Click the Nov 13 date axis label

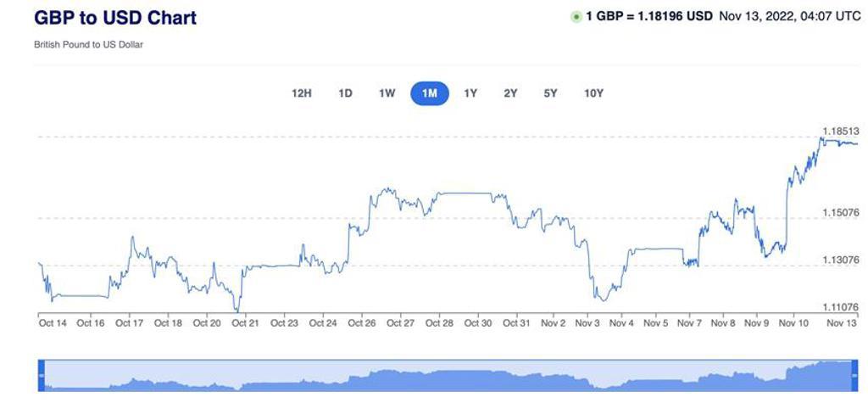point(842,323)
